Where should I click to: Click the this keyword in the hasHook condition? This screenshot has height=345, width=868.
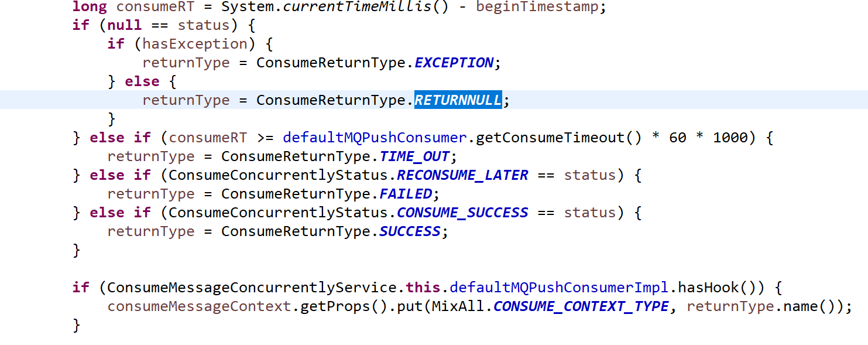point(423,288)
